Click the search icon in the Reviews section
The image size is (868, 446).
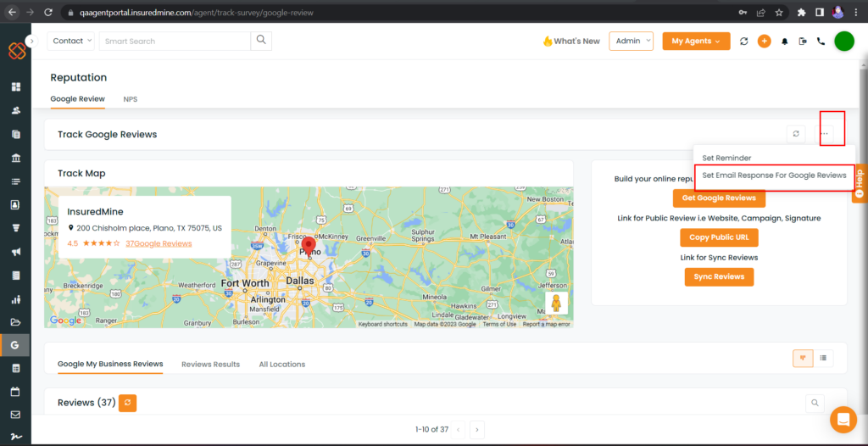[x=815, y=404]
